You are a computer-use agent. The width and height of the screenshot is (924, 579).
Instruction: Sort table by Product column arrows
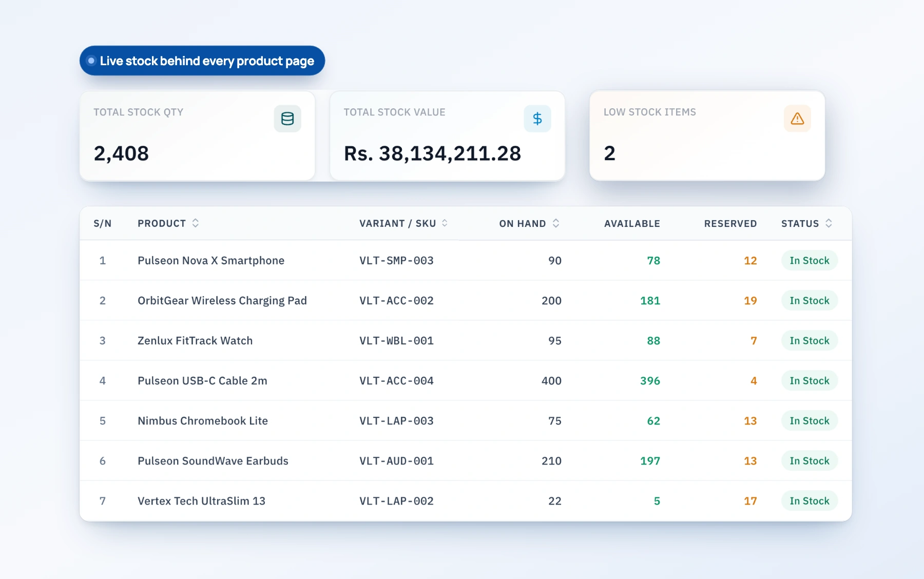196,223
